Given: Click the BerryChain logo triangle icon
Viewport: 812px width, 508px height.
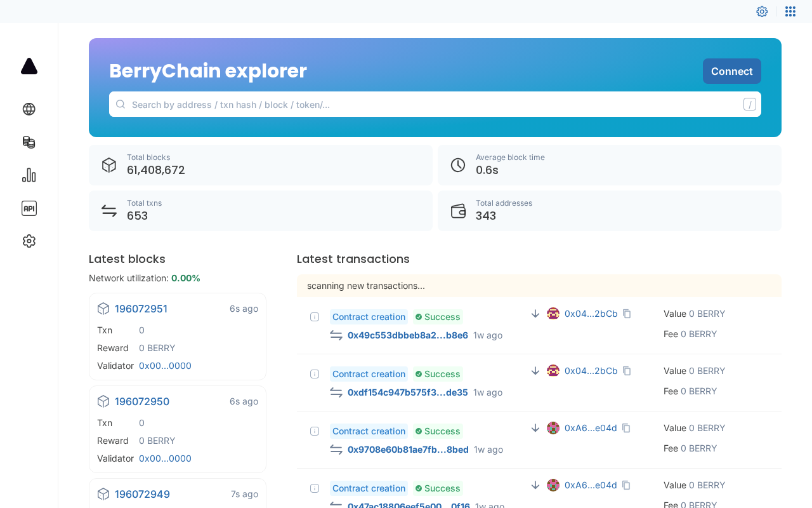Looking at the screenshot, I should pyautogui.click(x=29, y=66).
